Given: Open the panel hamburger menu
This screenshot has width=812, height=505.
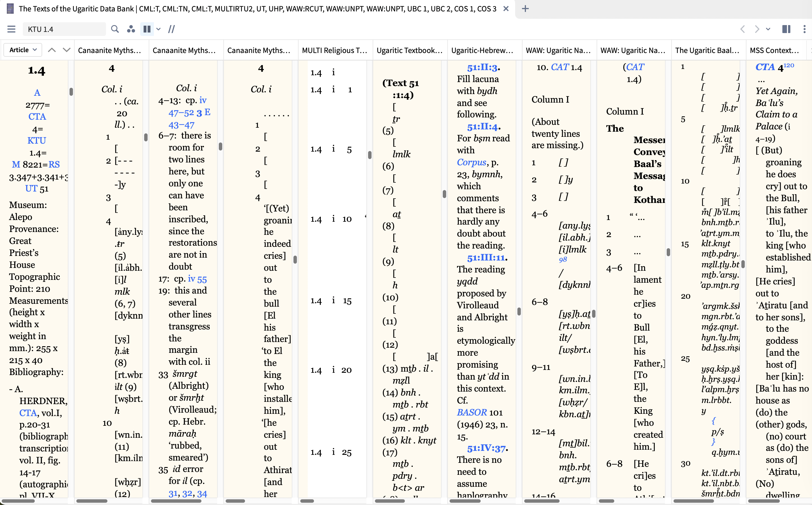Looking at the screenshot, I should (x=11, y=29).
